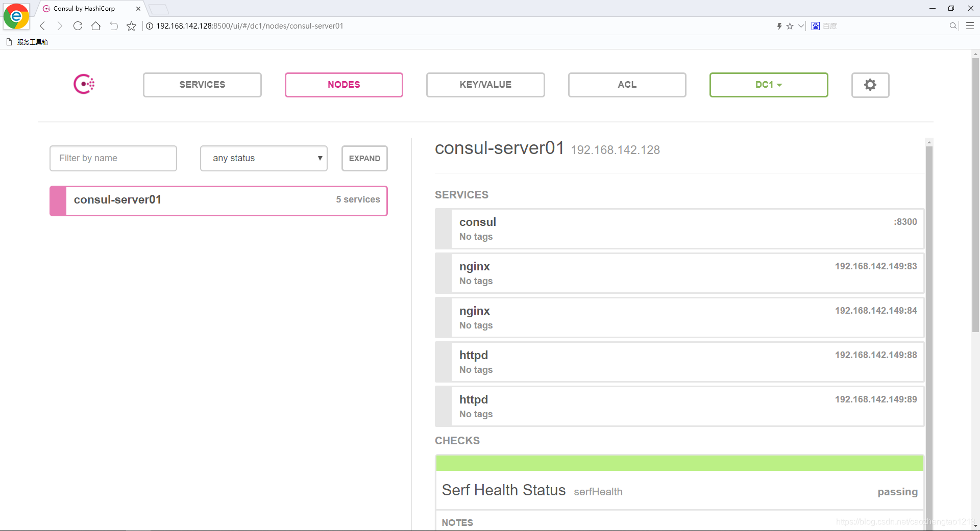Click the Serf Health Status check
The image size is (980, 531).
[679, 490]
